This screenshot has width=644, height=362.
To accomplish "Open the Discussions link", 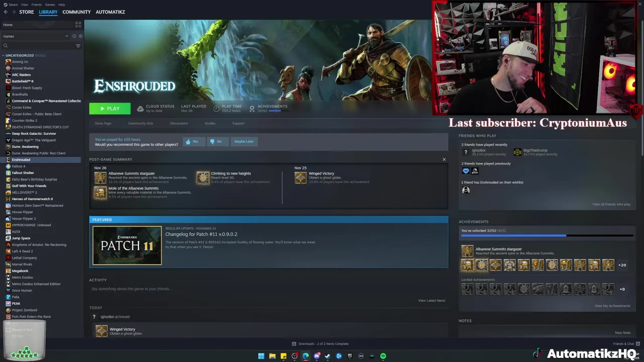I will (x=179, y=123).
